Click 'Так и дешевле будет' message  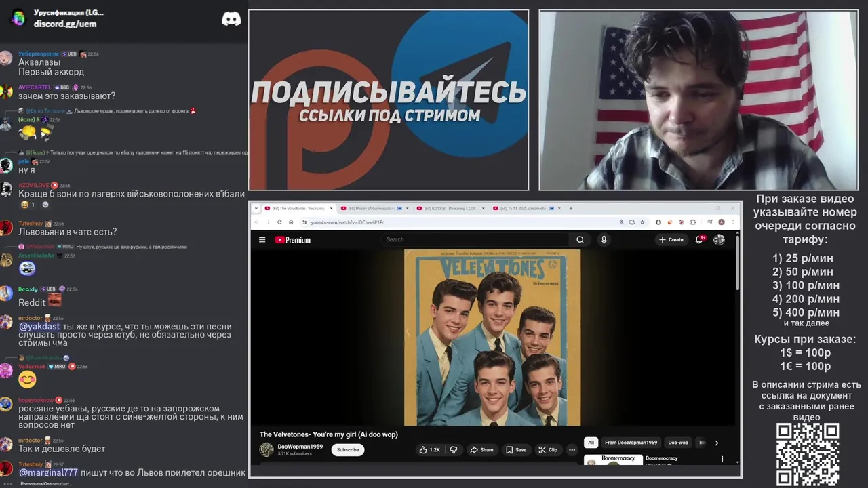(x=62, y=449)
